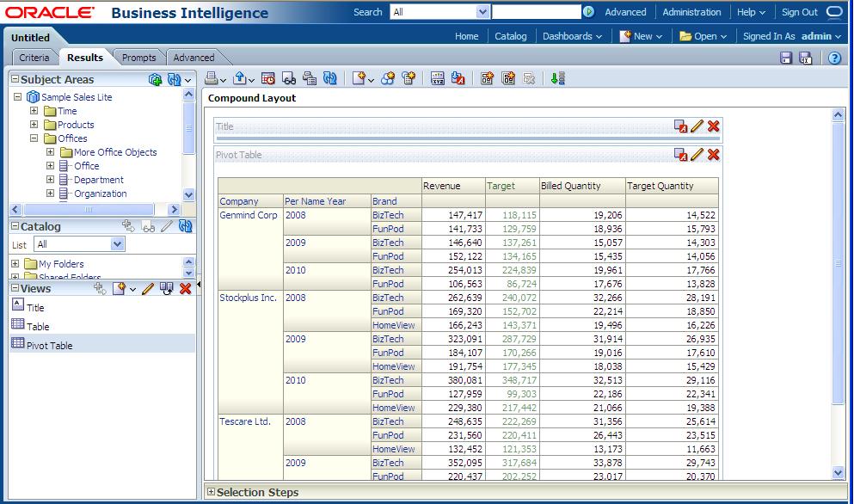Expand My Folders in Catalog

click(15, 264)
